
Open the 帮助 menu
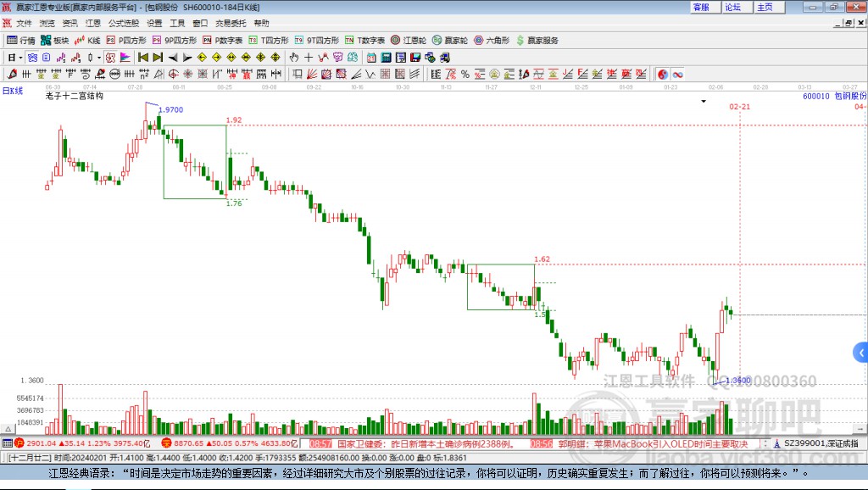[261, 23]
